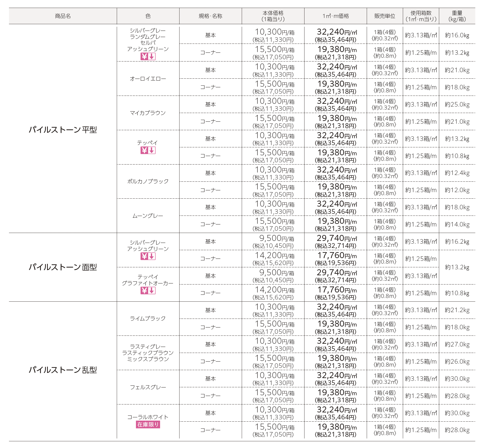482x448 pixels.
Task: Click the 在庫限り badge under コーラルホワイト
Action: pos(148,425)
